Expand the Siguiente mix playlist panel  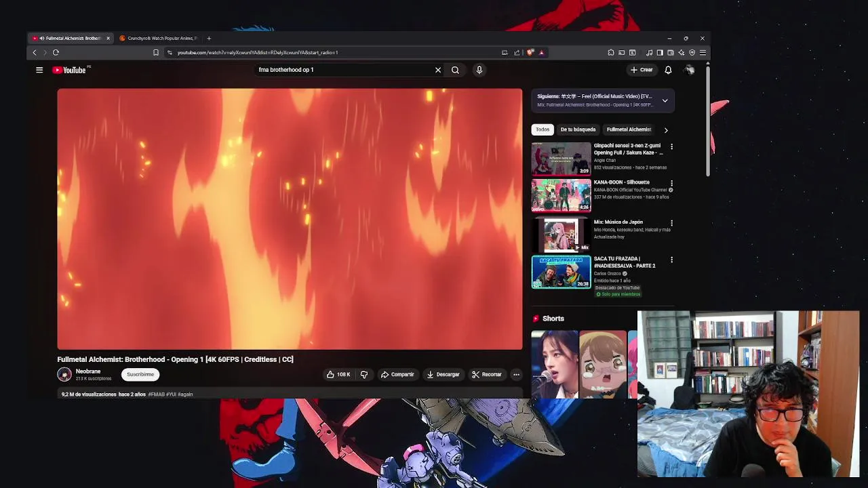(x=665, y=100)
